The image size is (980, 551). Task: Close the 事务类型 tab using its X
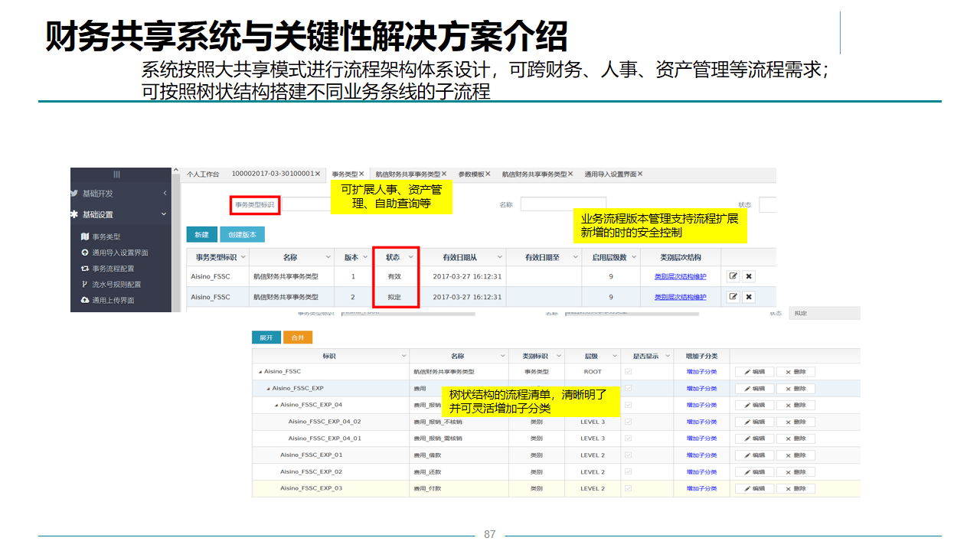coord(361,174)
